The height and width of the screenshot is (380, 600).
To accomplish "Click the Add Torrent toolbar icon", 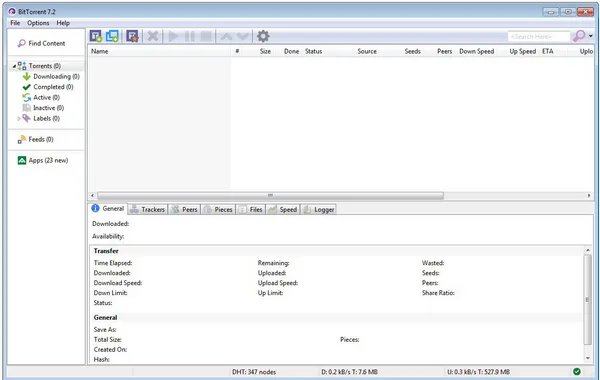I will [96, 36].
